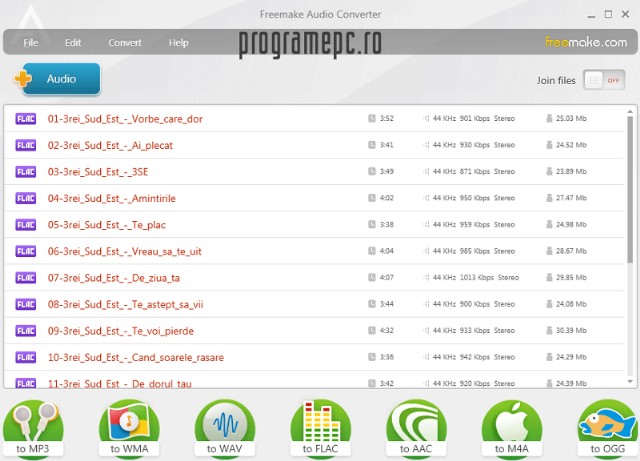Visit the freemake.com link
640x461 pixels.
coord(586,42)
